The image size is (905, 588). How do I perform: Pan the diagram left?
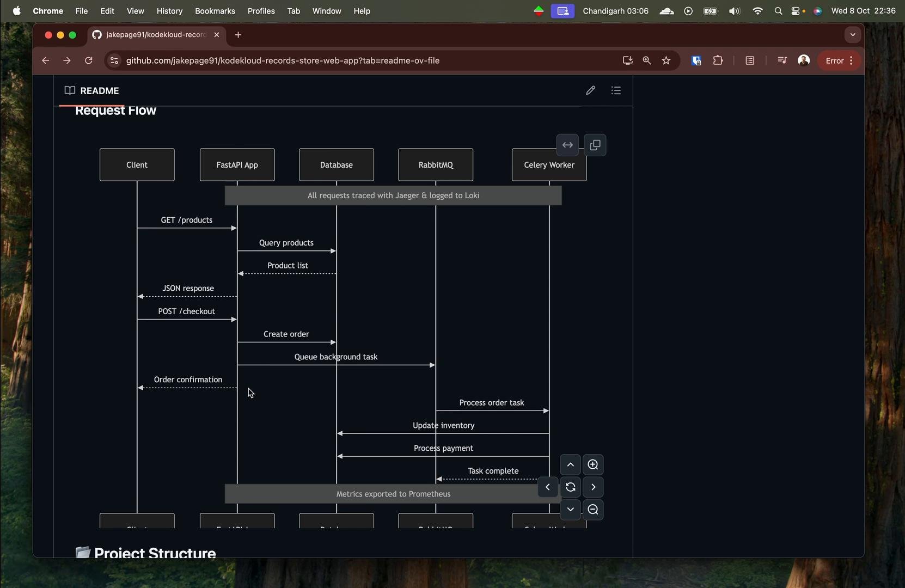548,487
